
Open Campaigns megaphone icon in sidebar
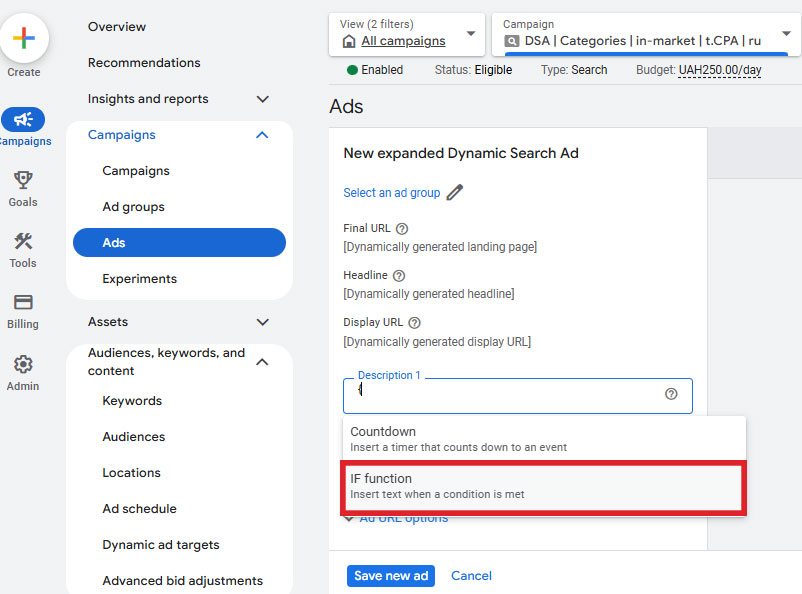pyautogui.click(x=23, y=120)
